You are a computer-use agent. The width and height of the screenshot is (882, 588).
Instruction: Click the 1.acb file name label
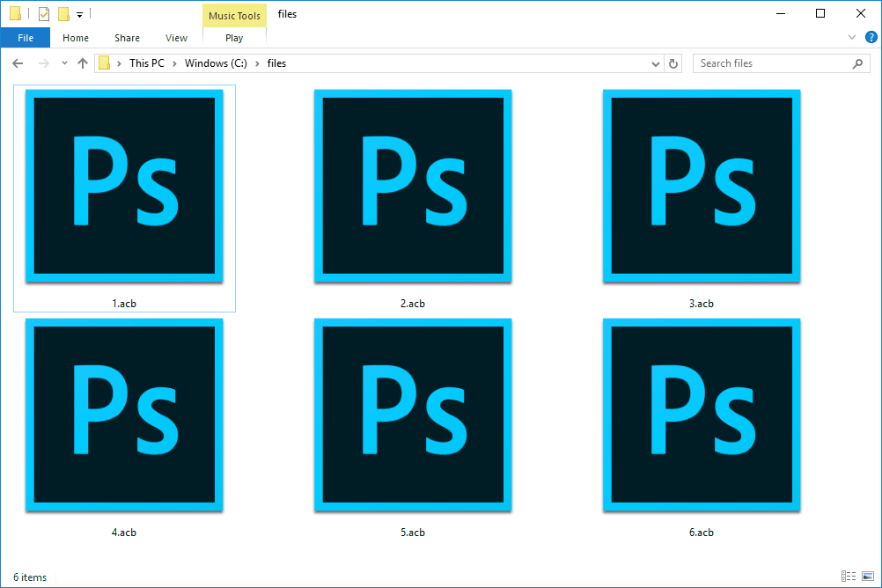124,304
